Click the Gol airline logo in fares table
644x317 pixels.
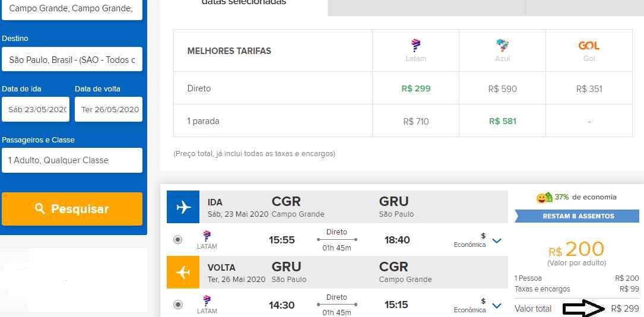[x=589, y=45]
